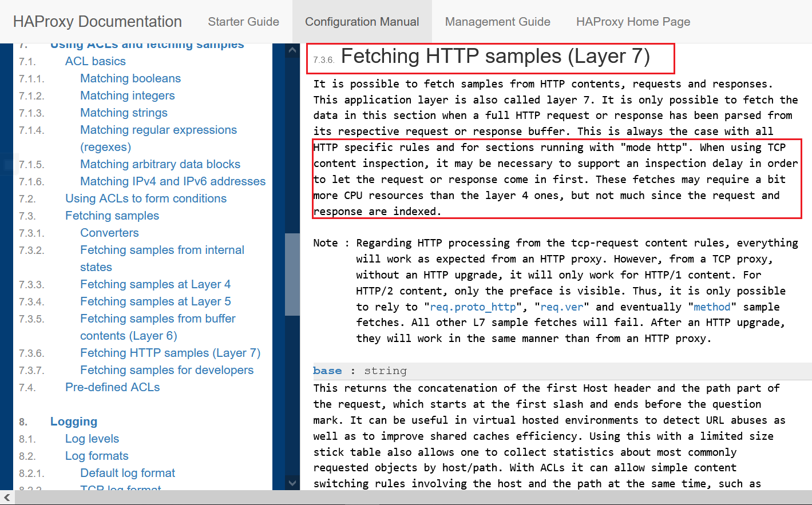This screenshot has width=812, height=505.
Task: Follow the req.proto_http link in note
Action: pos(473,307)
